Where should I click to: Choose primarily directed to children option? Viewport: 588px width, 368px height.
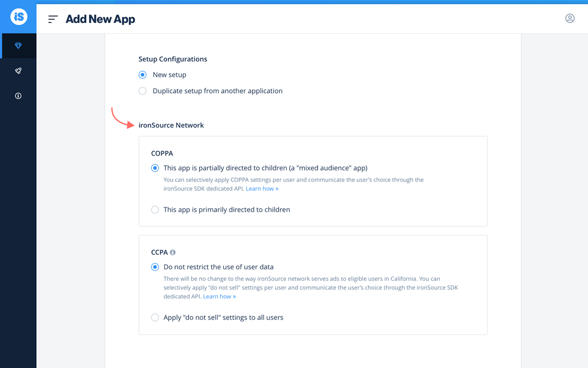pos(155,210)
